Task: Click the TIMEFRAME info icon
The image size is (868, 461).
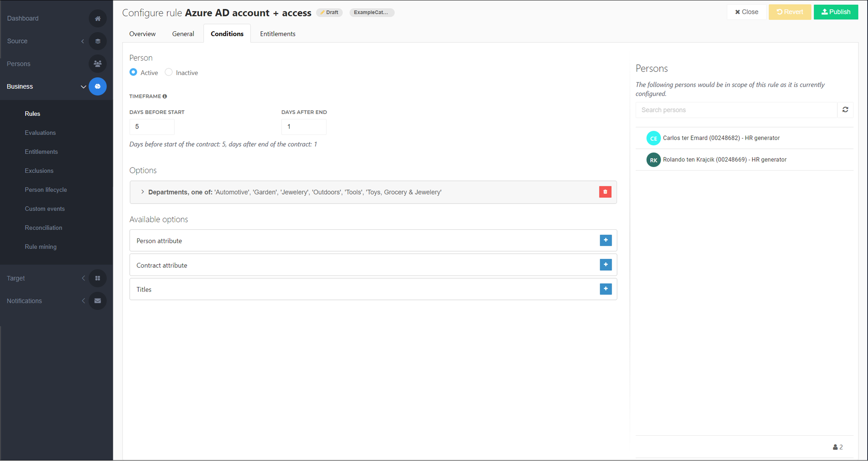Action: (x=165, y=96)
